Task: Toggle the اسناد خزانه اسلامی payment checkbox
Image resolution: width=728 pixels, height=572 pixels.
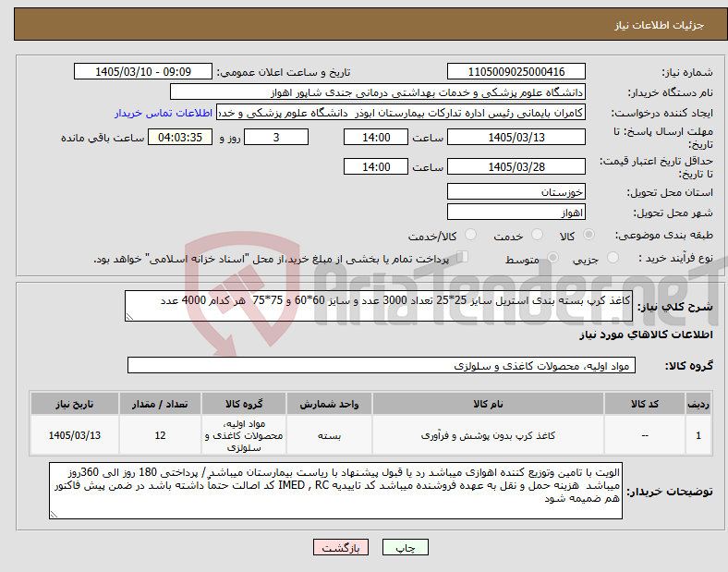Action: tap(463, 257)
